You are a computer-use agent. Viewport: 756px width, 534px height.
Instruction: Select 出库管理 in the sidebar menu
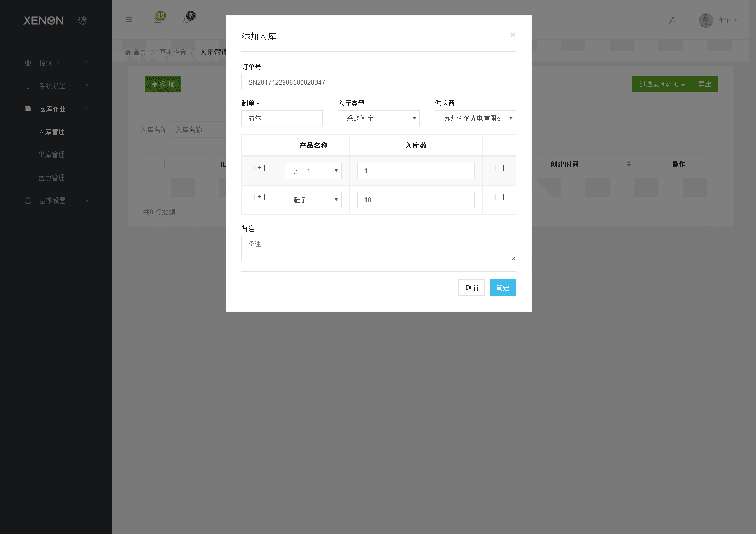click(x=52, y=154)
